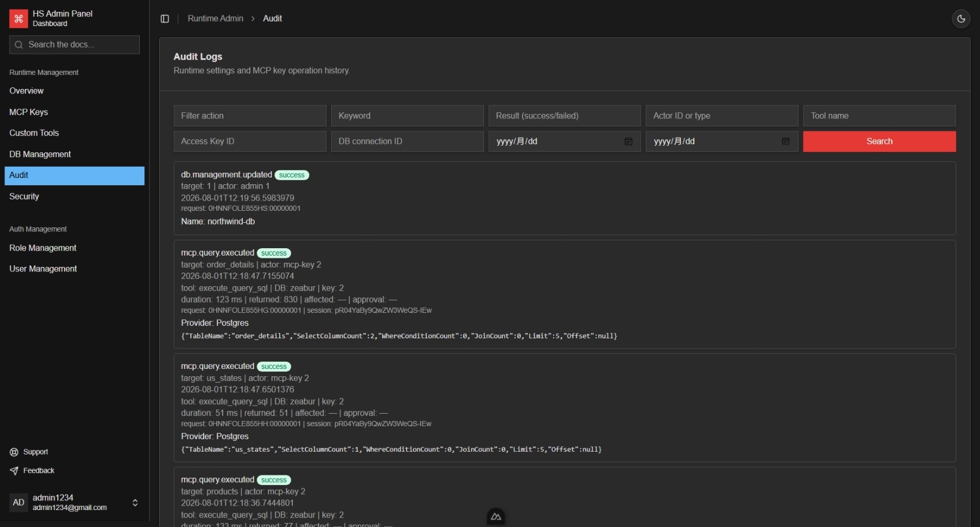This screenshot has width=980, height=527.
Task: Go to Custom Tools page
Action: 74,133
